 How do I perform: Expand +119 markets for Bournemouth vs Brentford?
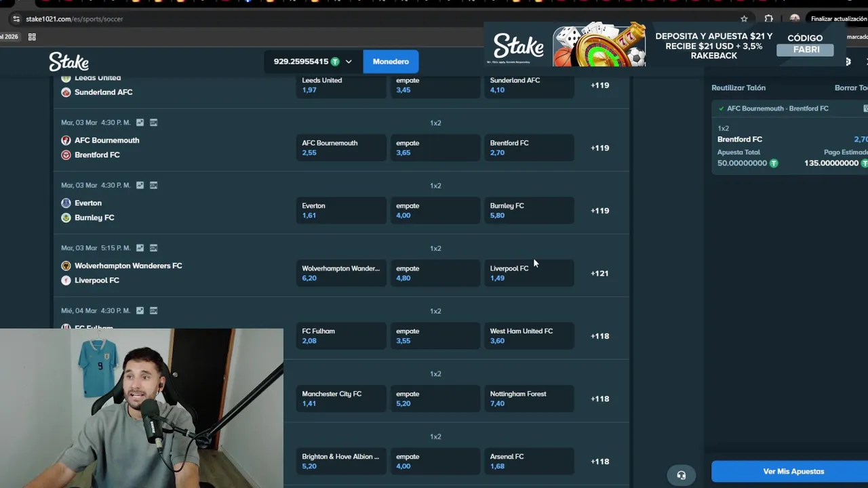pos(599,148)
